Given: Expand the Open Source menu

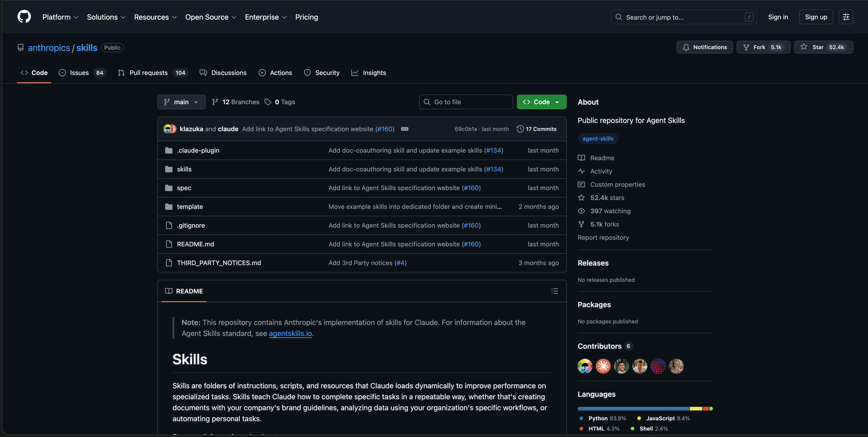Looking at the screenshot, I should coord(211,17).
